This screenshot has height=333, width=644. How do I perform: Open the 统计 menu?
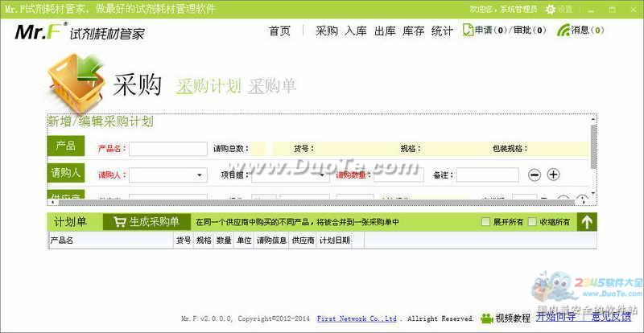[442, 31]
